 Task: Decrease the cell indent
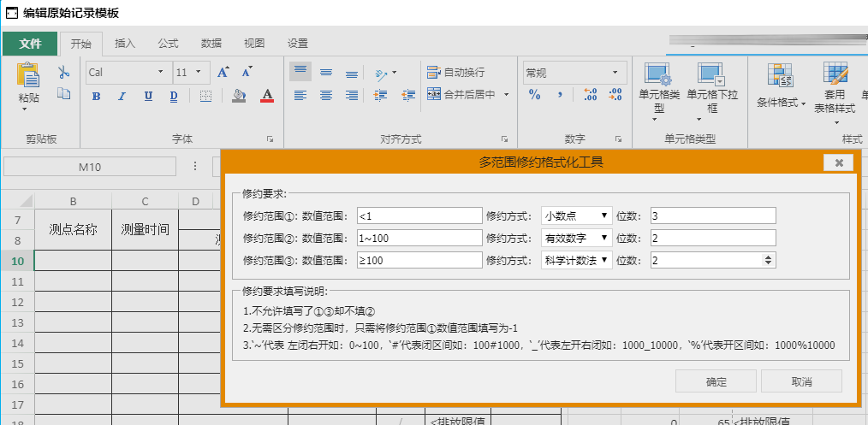click(x=408, y=95)
